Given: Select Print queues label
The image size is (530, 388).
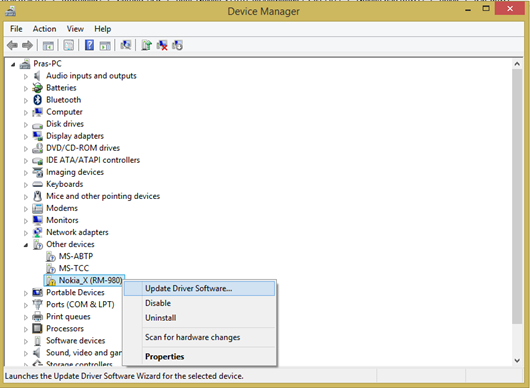Looking at the screenshot, I should click(x=68, y=317).
